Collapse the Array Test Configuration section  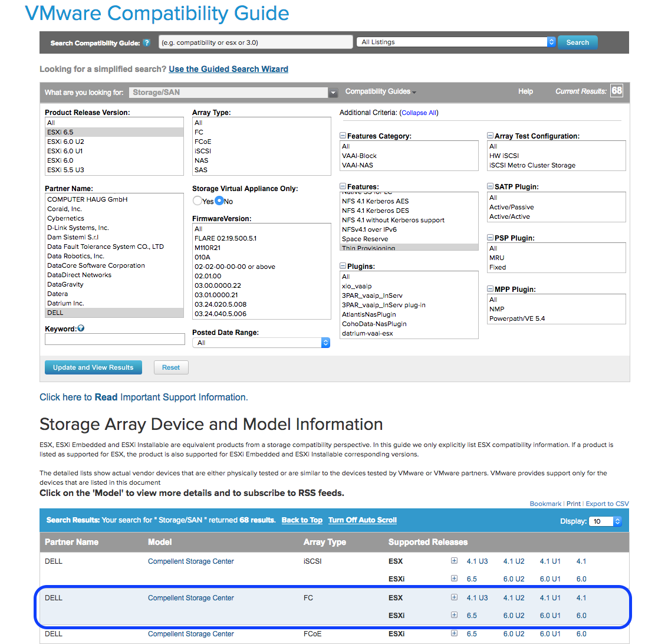tap(490, 136)
